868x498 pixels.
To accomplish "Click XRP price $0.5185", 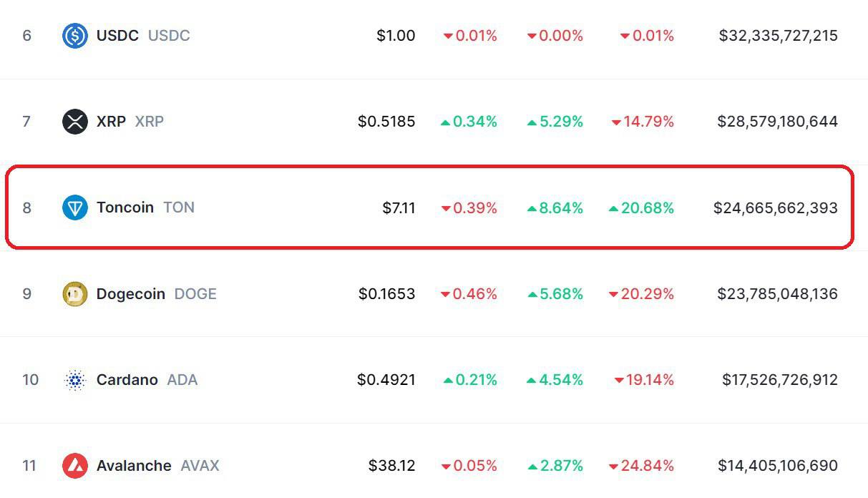I will click(386, 122).
